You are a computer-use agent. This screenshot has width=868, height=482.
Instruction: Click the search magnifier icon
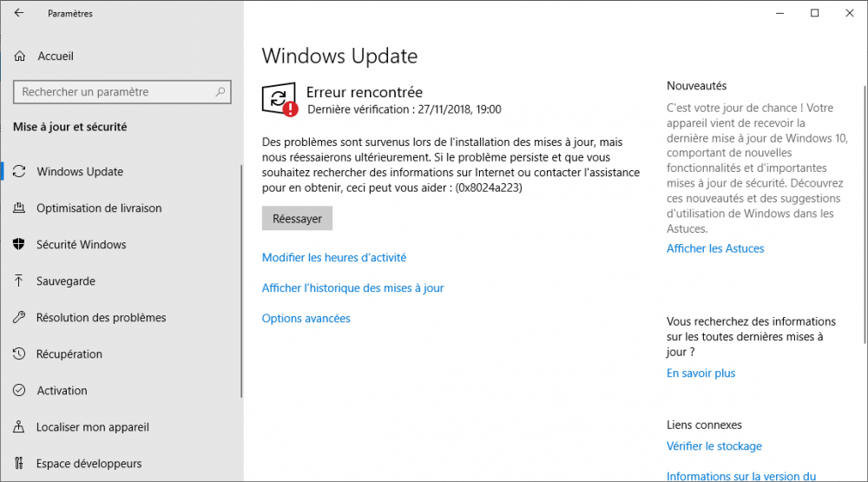coord(220,92)
